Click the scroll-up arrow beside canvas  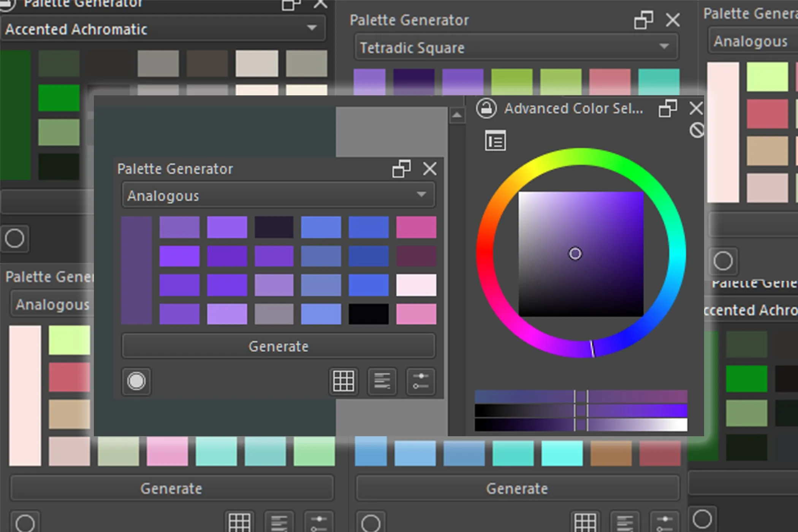click(457, 115)
